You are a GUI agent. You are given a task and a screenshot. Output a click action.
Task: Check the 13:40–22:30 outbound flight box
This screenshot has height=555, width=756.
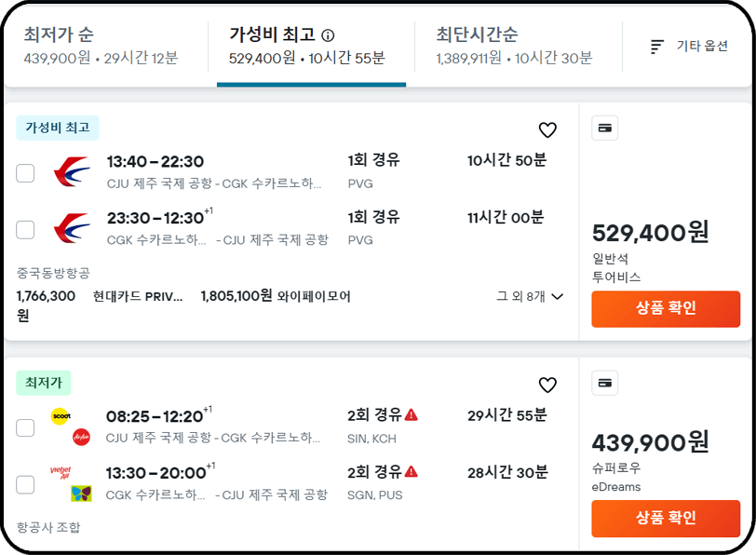point(25,172)
